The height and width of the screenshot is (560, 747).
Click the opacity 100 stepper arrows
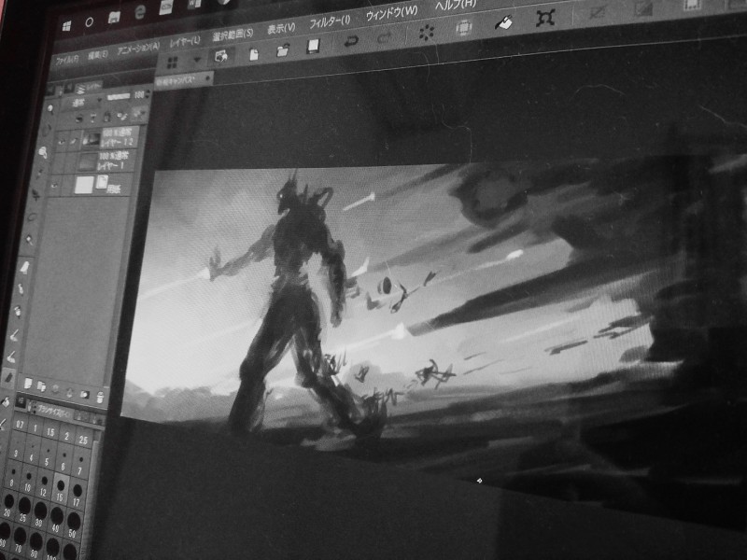tap(148, 94)
